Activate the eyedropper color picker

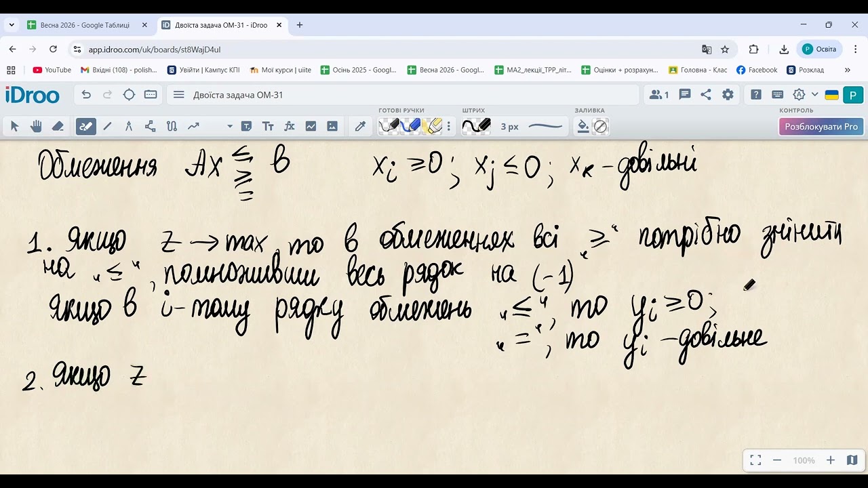point(361,126)
